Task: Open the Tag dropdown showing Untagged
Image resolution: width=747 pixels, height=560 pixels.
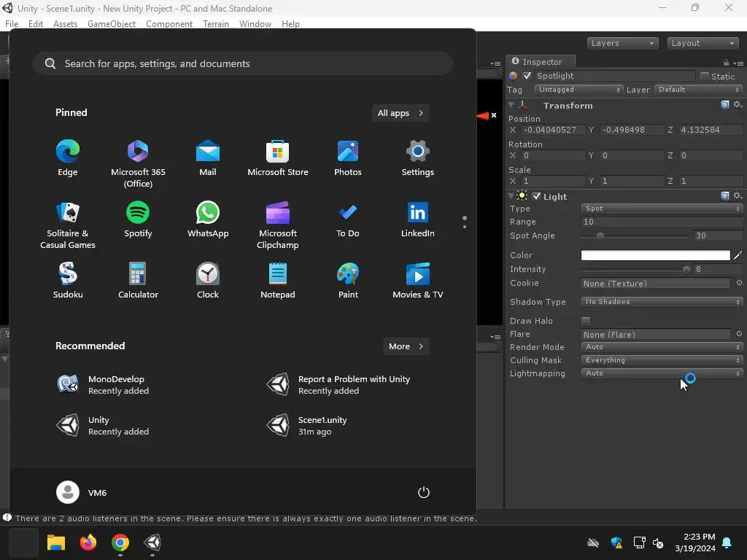Action: click(578, 90)
